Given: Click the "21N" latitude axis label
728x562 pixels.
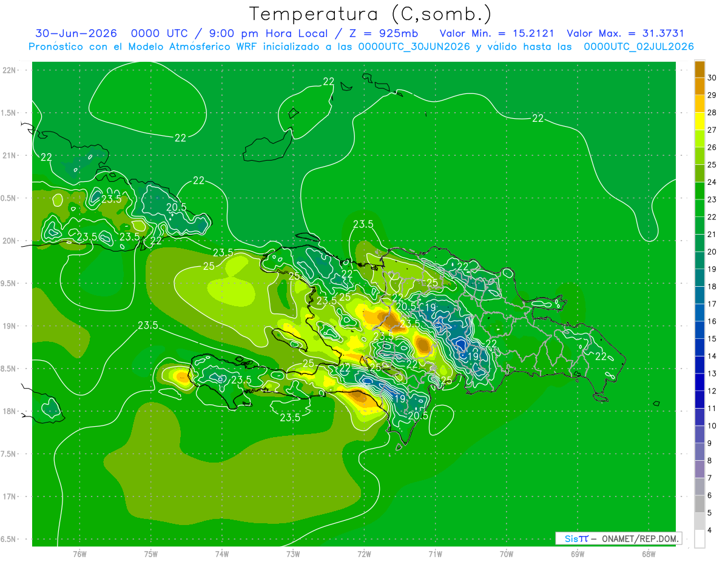Looking at the screenshot, I should pyautogui.click(x=9, y=156).
